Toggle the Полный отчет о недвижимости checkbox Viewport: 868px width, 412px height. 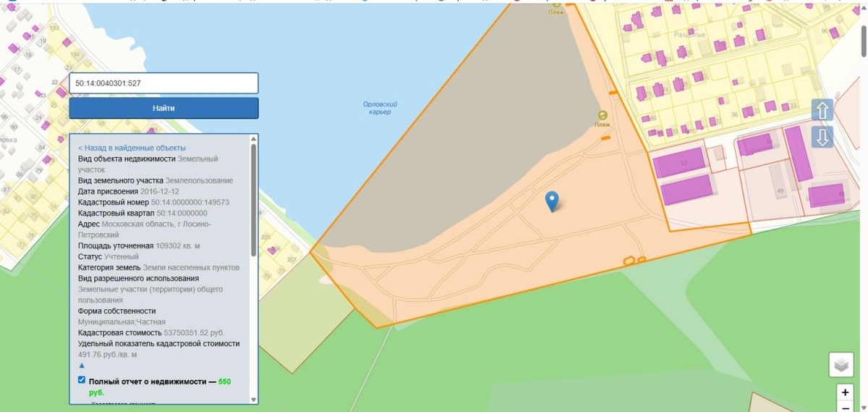tap(82, 379)
